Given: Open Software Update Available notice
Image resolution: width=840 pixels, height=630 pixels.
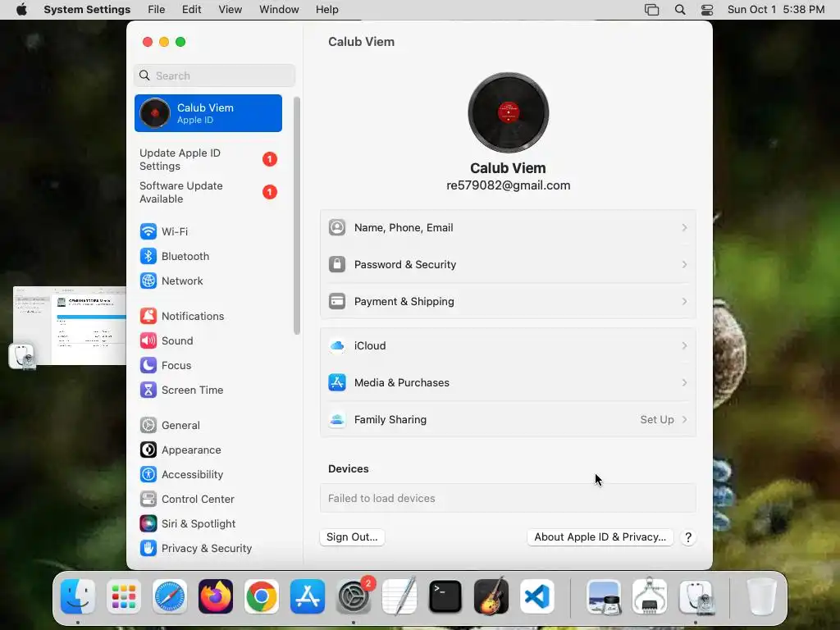Looking at the screenshot, I should click(208, 192).
